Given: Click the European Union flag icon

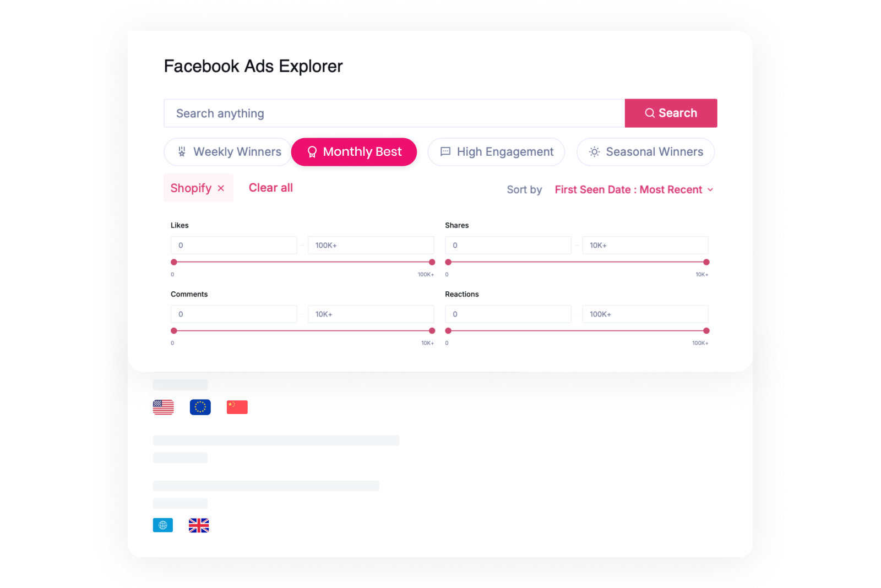Looking at the screenshot, I should (x=200, y=407).
